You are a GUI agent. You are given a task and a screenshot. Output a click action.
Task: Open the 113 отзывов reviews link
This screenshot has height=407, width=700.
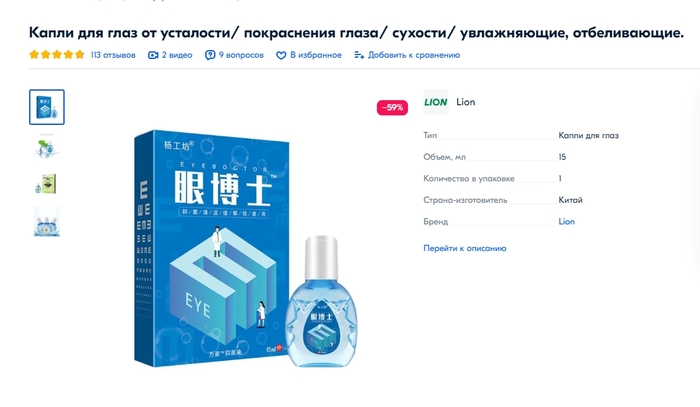coord(113,55)
